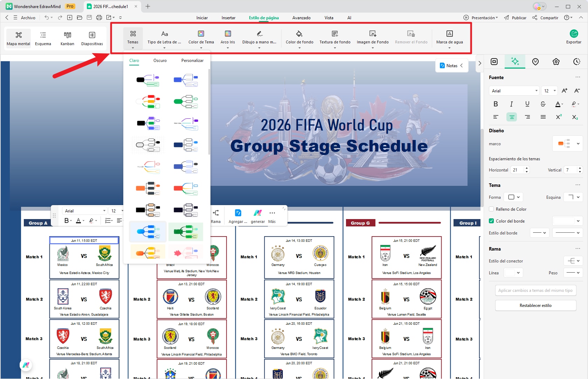This screenshot has height=379, width=588.
Task: Enable the Relleno de Color checkbox
Action: (491, 209)
